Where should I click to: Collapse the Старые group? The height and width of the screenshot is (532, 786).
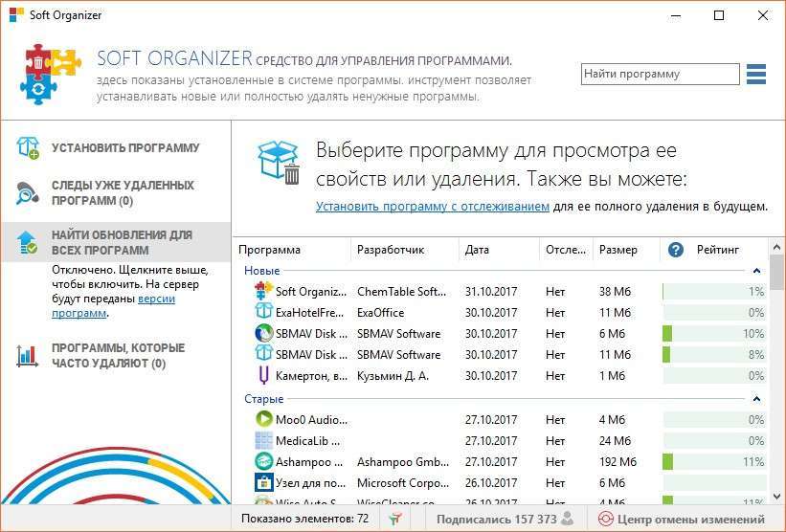756,399
